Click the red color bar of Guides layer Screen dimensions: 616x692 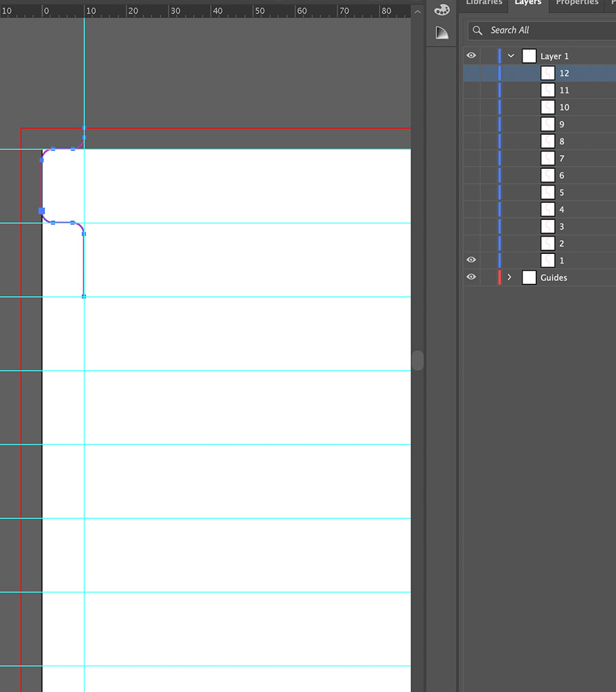(x=500, y=277)
